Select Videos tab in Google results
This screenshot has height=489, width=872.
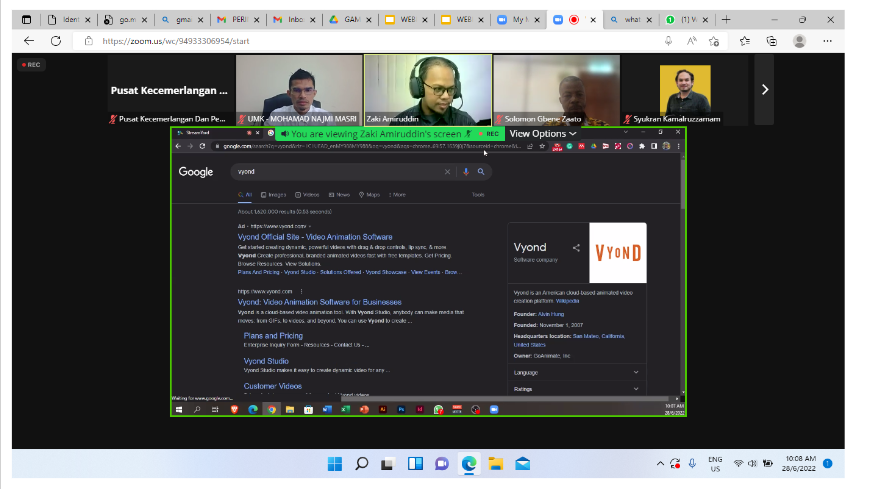click(x=307, y=195)
